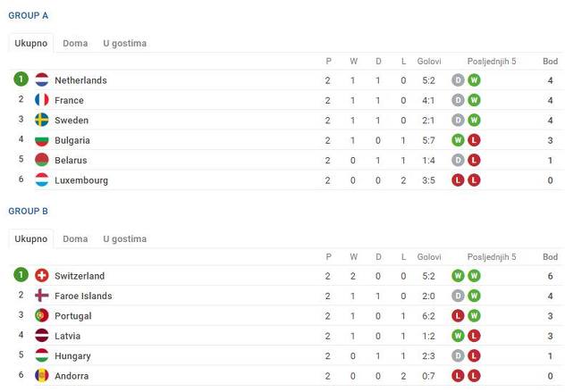Click the Sweden flag icon

click(42, 120)
